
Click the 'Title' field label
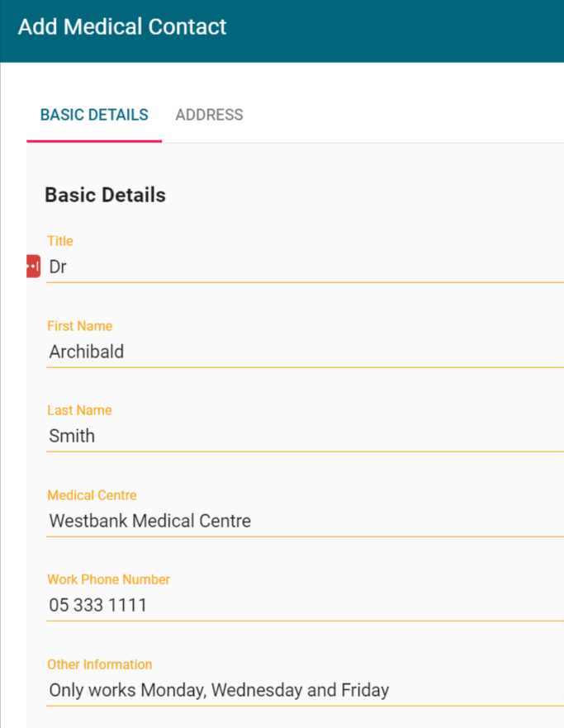60,241
